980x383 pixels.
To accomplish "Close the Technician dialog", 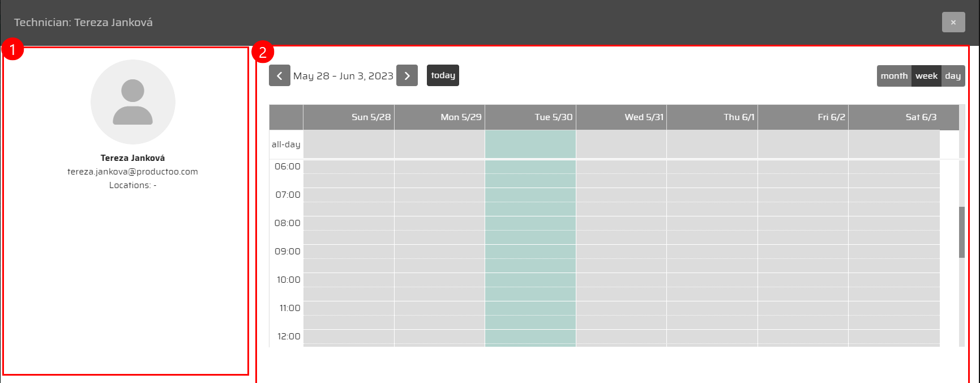I will coord(953,22).
